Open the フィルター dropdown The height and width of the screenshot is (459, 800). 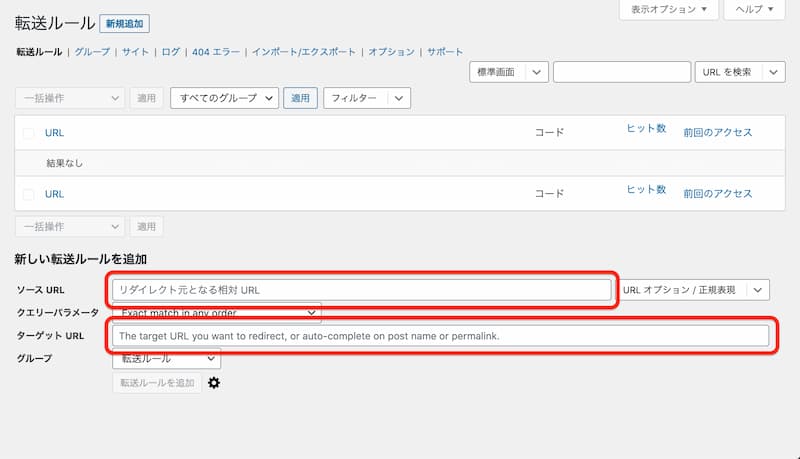[367, 98]
